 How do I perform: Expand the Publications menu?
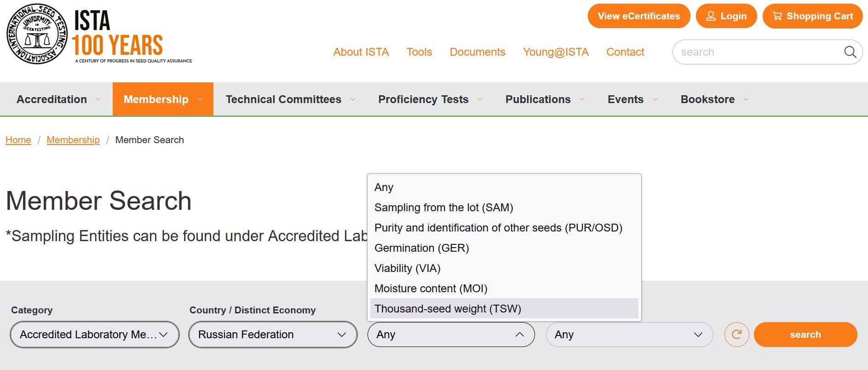[545, 99]
